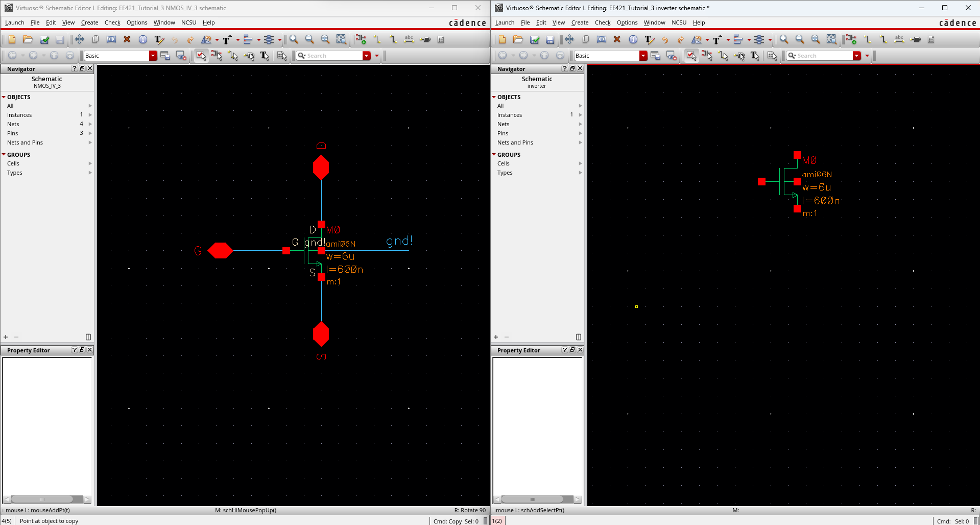Screen dimensions: 980x525
Task: Click Delete X icon in inverter window
Action: pos(617,39)
